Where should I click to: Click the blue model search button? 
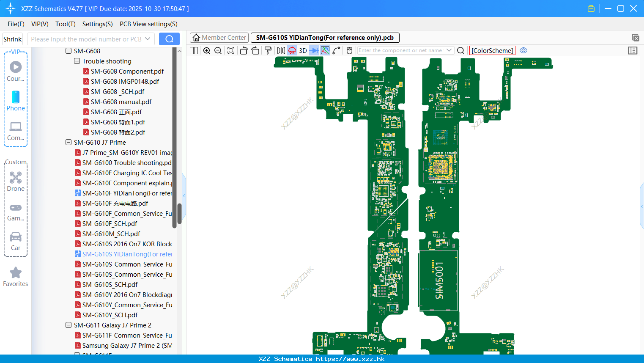pos(169,39)
